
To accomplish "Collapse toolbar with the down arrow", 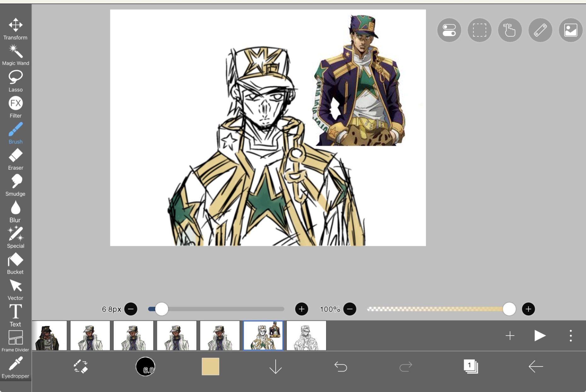I will pyautogui.click(x=275, y=367).
